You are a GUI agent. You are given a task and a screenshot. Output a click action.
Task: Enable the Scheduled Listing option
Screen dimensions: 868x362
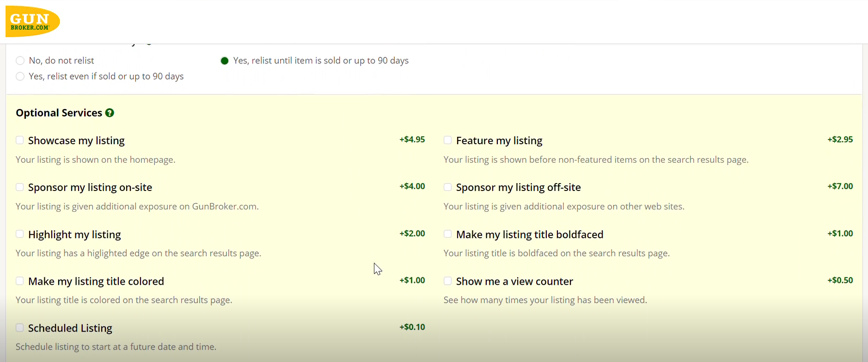[x=19, y=327]
